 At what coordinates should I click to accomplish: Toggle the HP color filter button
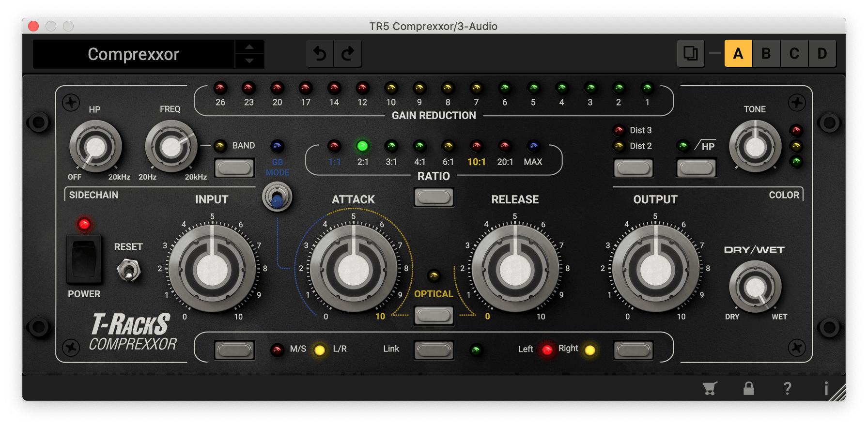[696, 168]
